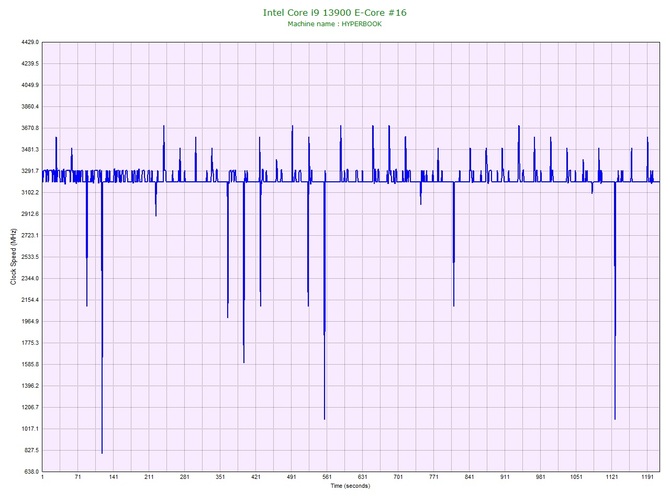
Task: Click the y-axis value "2344.0"
Action: [30, 278]
